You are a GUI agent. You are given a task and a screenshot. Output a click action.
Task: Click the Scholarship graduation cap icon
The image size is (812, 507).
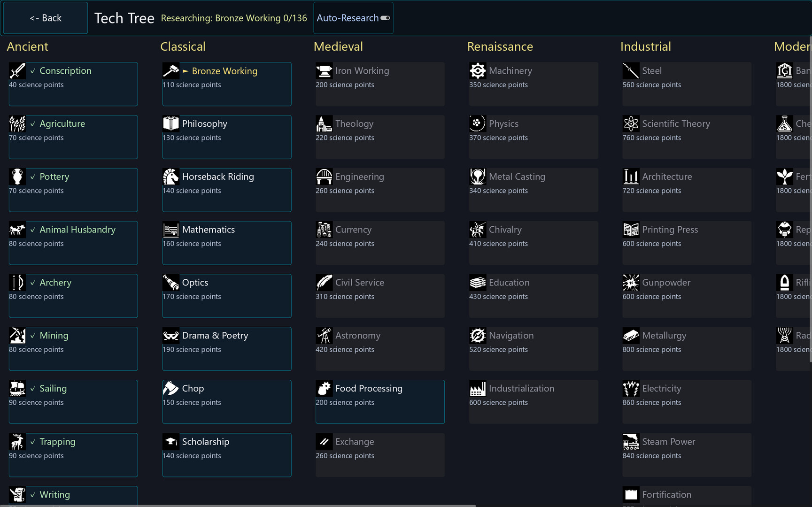click(x=171, y=442)
